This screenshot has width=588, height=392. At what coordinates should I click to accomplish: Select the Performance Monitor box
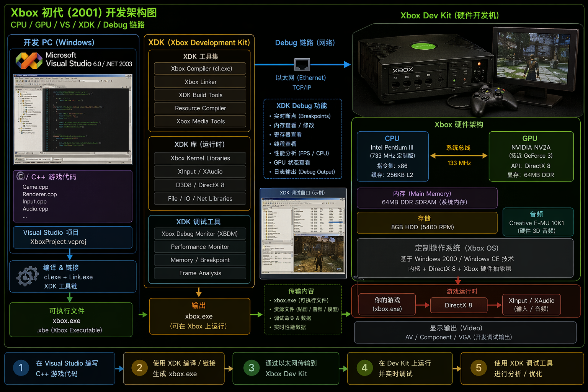point(200,247)
